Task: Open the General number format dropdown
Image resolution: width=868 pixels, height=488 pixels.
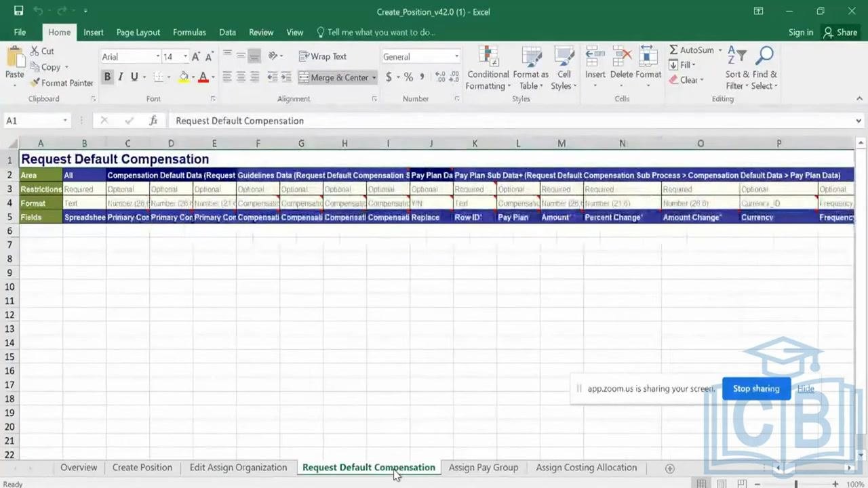Action: coord(456,57)
